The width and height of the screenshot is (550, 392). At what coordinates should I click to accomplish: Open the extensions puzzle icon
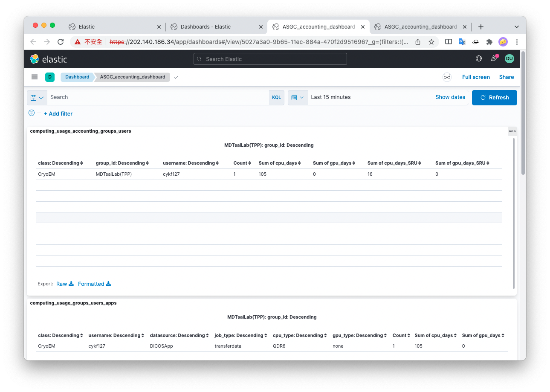click(x=489, y=42)
